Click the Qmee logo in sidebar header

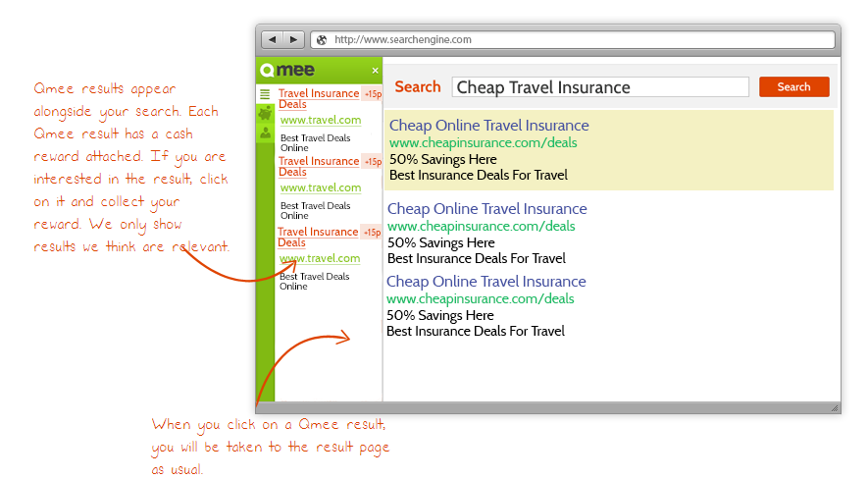(287, 70)
